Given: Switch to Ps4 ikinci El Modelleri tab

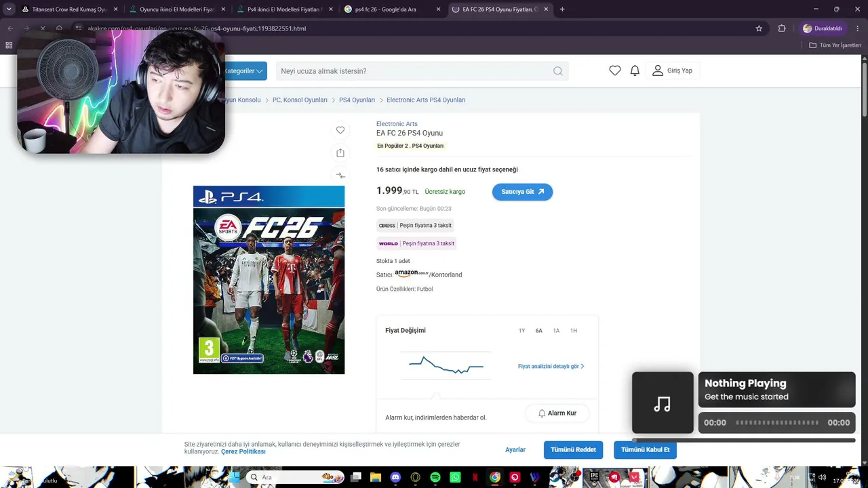Looking at the screenshot, I should click(281, 9).
